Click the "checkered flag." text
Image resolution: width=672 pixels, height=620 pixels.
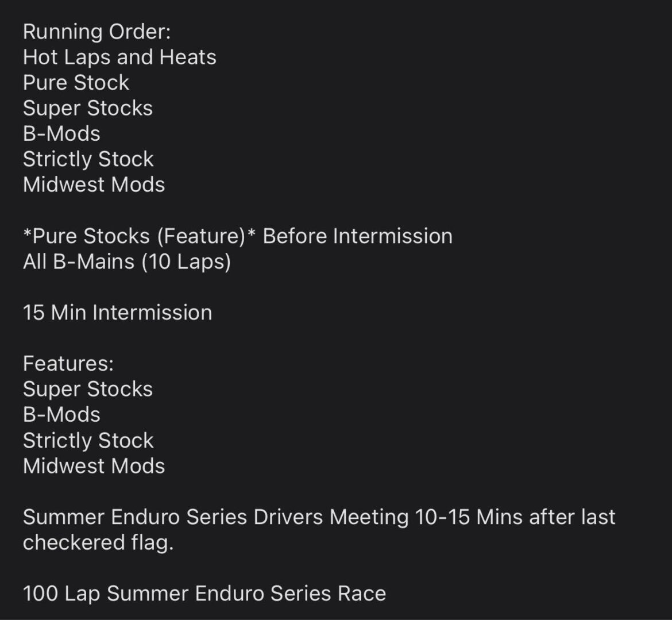[x=98, y=542]
